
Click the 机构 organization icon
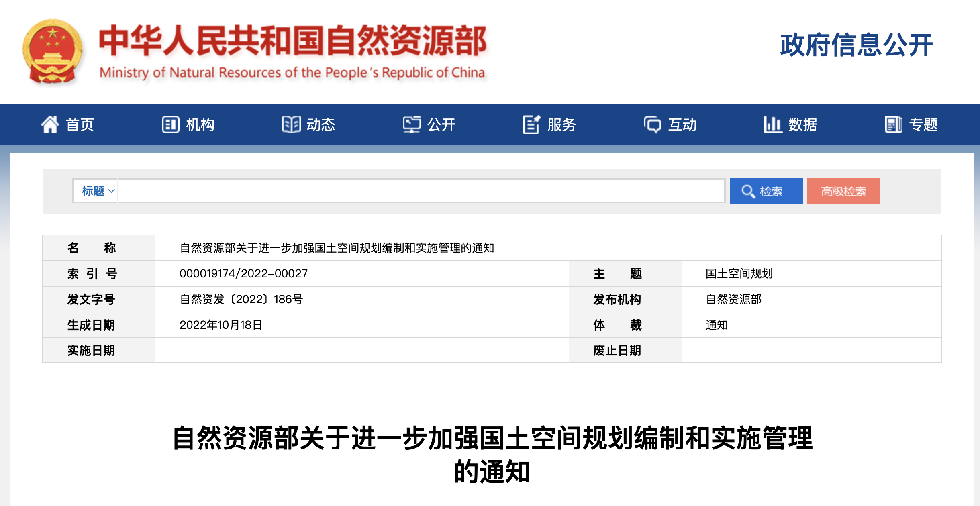170,124
